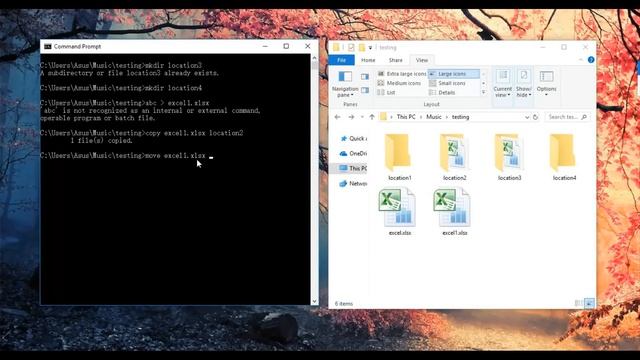Image resolution: width=640 pixels, height=360 pixels.
Task: Select the View ribbon tab
Action: coord(422,60)
